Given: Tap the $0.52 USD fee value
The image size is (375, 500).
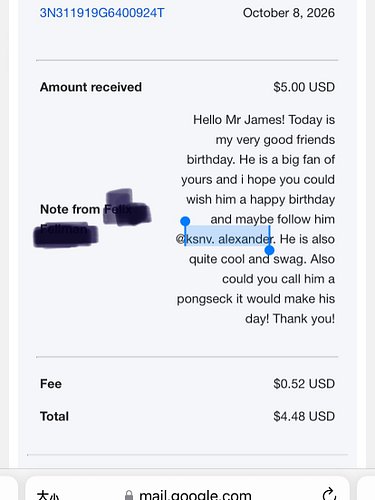Looking at the screenshot, I should (x=304, y=384).
